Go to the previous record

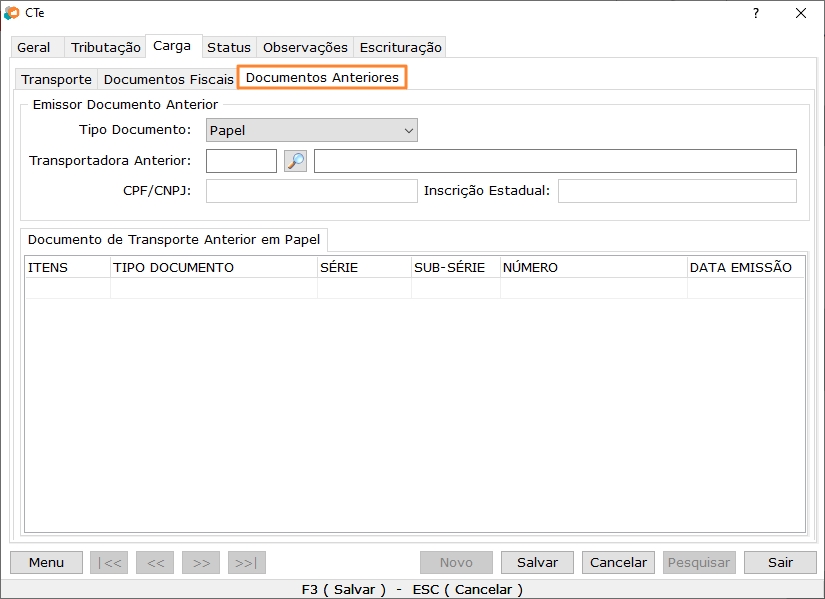pos(154,562)
